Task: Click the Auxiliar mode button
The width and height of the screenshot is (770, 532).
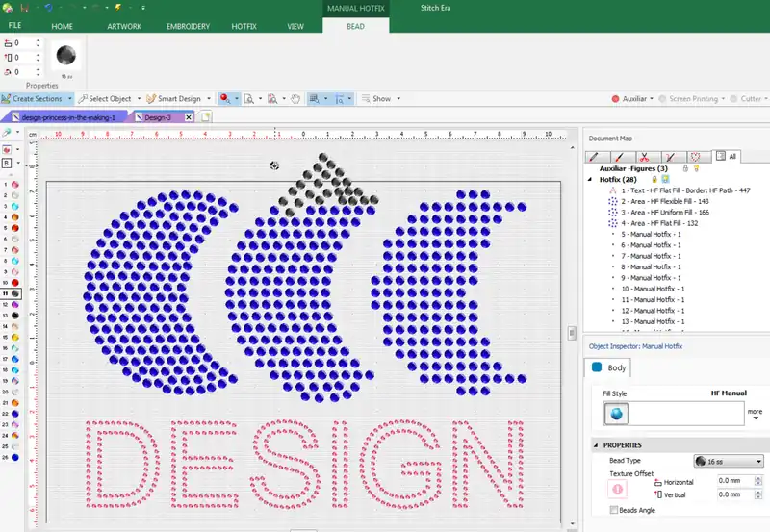Action: pyautogui.click(x=632, y=99)
